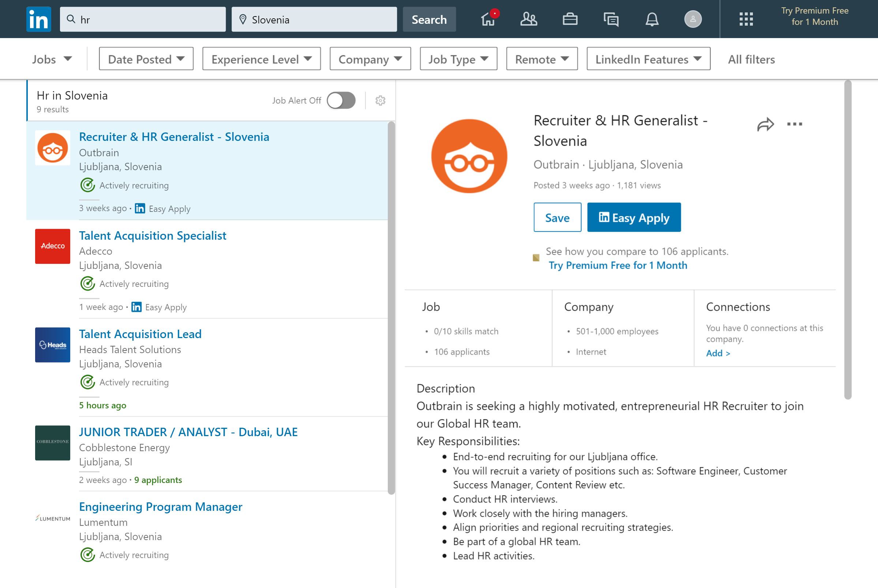Toggle the Job Alert switch on
This screenshot has height=588, width=878.
pyautogui.click(x=341, y=101)
